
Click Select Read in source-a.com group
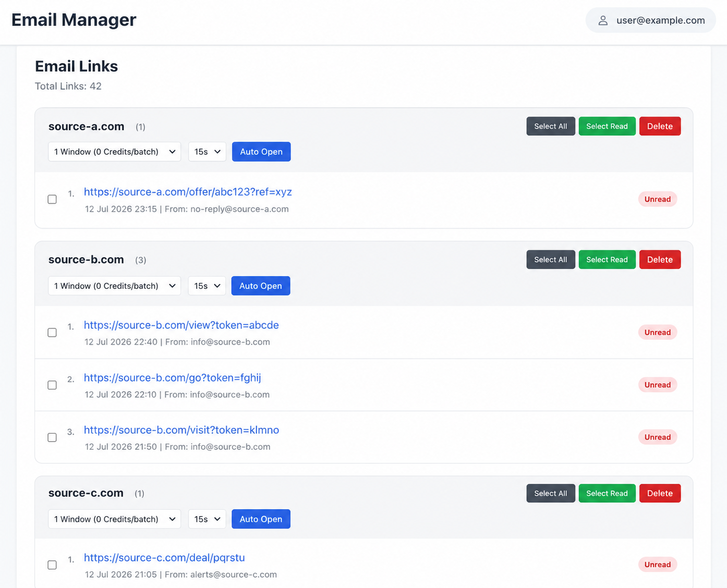(607, 126)
